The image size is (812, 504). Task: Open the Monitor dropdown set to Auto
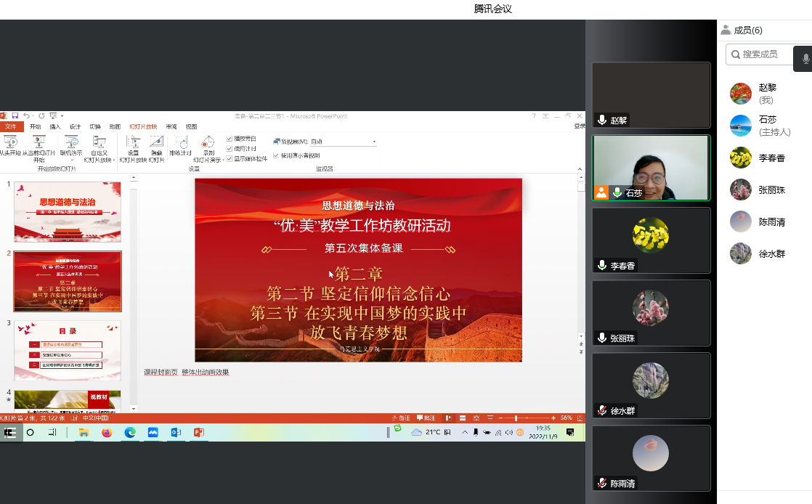coord(343,142)
